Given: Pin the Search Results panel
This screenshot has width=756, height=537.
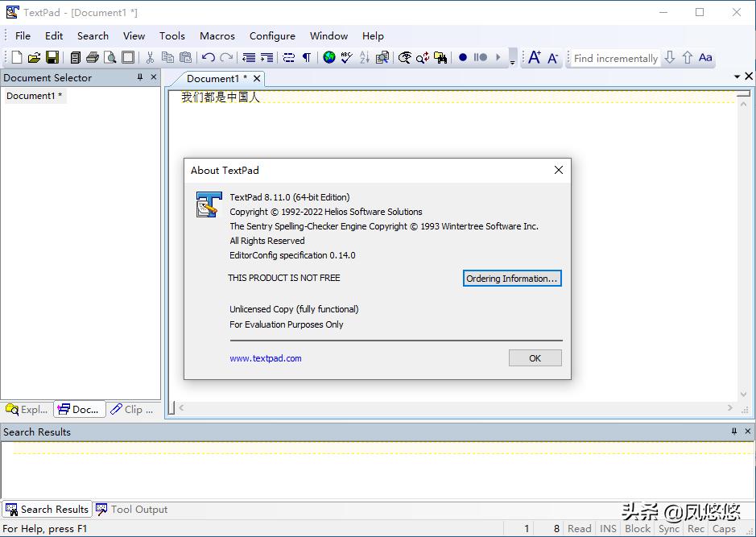Looking at the screenshot, I should pos(733,432).
